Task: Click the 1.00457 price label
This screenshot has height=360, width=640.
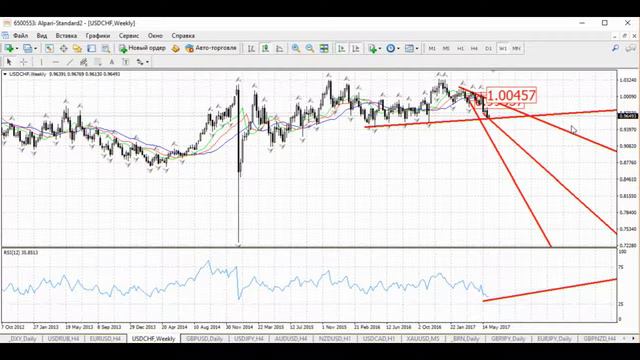Action: click(511, 96)
